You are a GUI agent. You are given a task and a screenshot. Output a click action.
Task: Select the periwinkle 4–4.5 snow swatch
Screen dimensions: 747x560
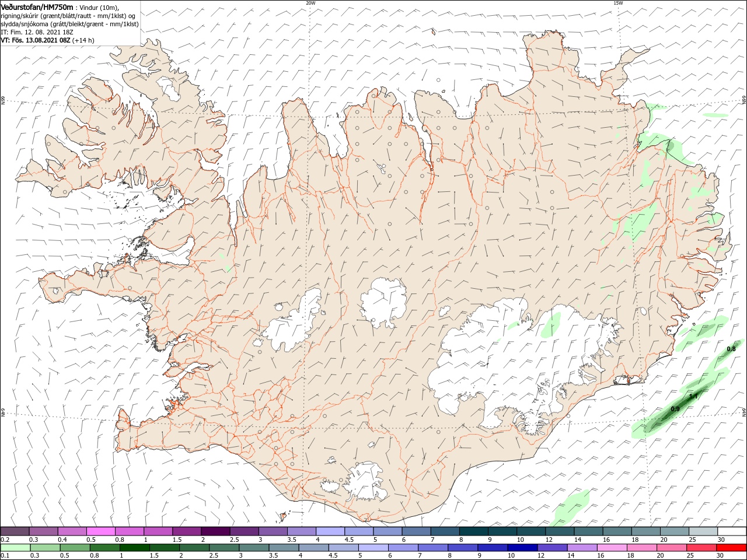click(330, 531)
